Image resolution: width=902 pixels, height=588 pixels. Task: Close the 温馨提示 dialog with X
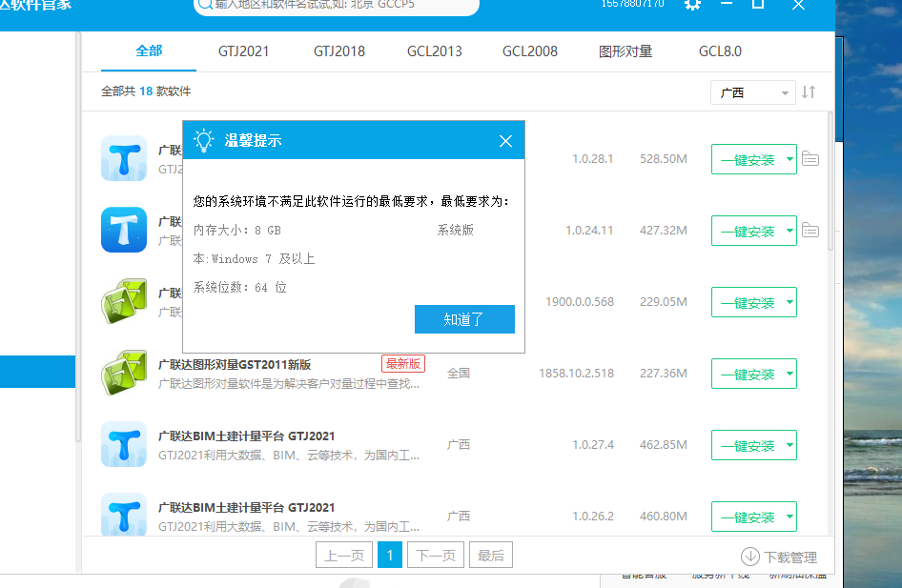coord(505,141)
